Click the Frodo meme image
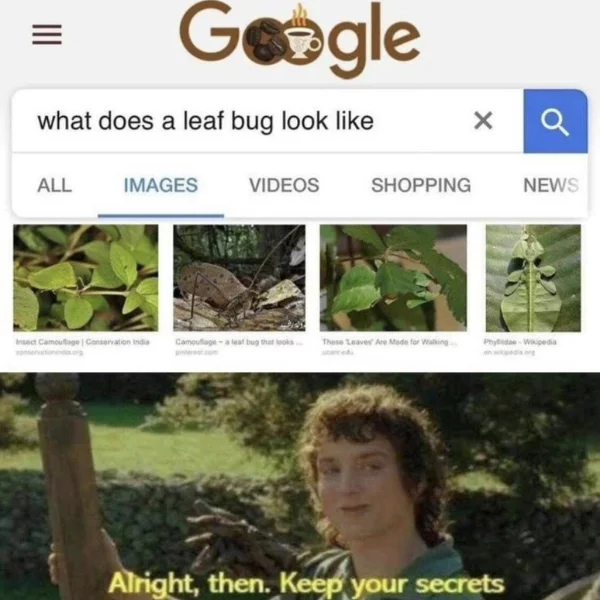Image resolution: width=600 pixels, height=600 pixels. point(300,486)
